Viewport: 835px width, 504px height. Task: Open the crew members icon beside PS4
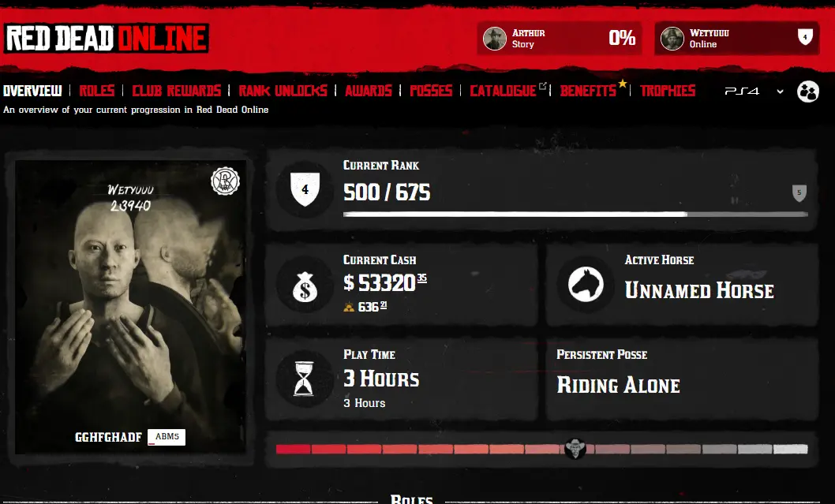coord(808,91)
